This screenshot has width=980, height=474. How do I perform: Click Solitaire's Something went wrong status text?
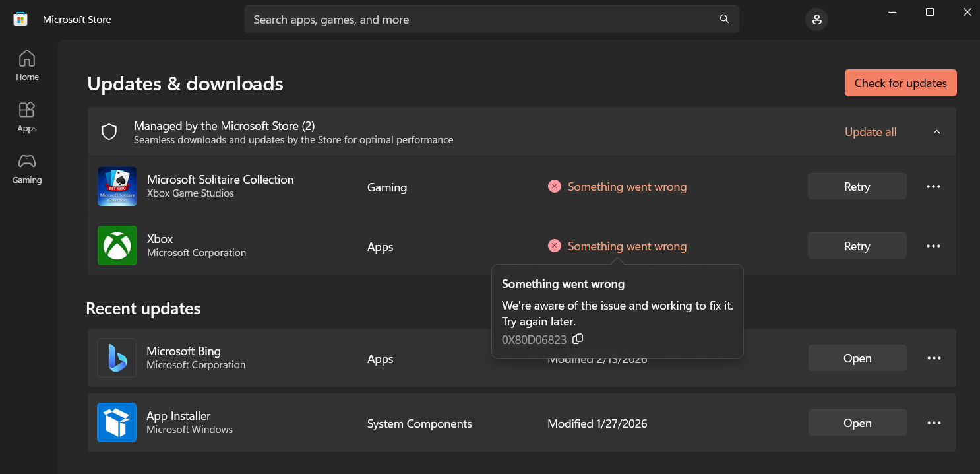click(627, 187)
